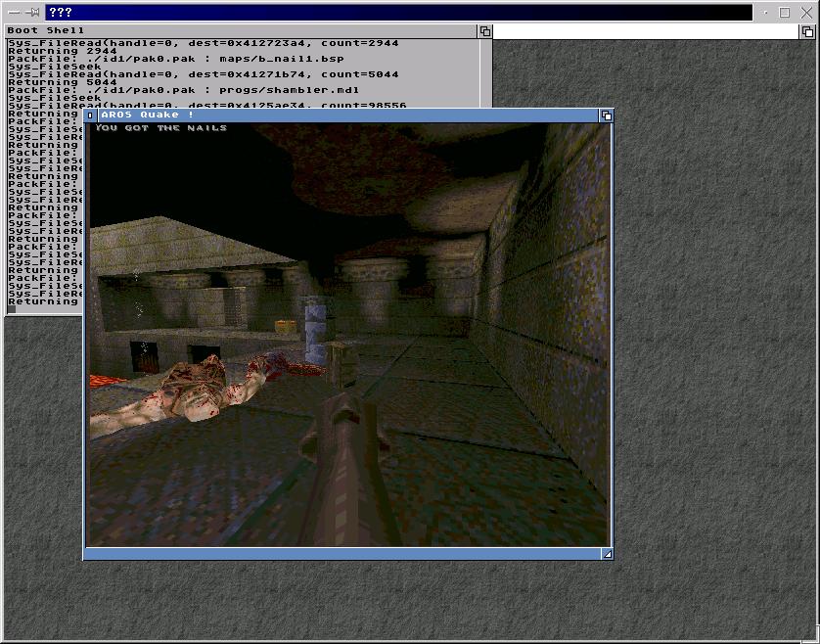
Task: Click the Boot Shell depth gadget
Action: [485, 31]
